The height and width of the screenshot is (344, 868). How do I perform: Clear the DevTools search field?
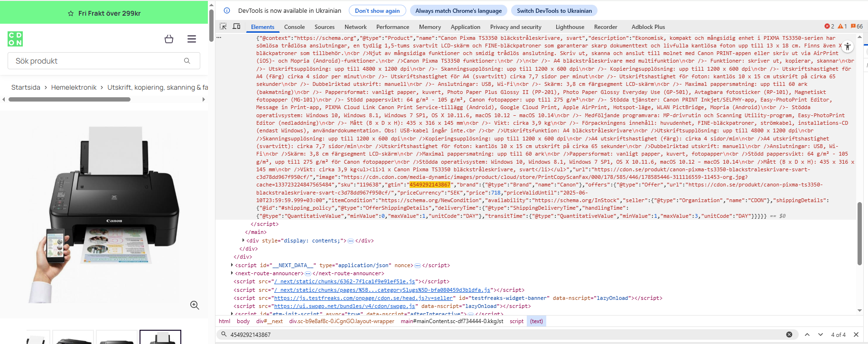tap(789, 335)
